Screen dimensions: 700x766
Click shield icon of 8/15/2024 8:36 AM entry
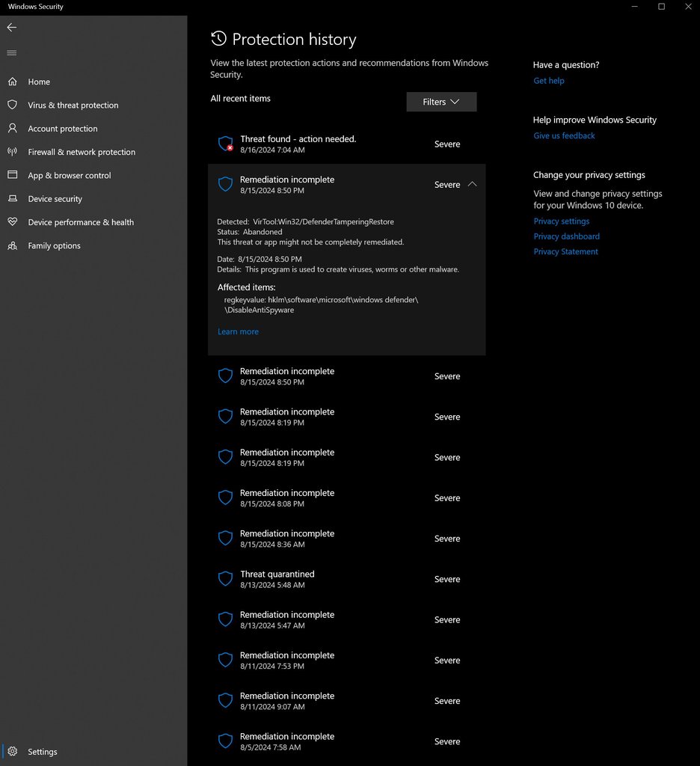point(225,539)
